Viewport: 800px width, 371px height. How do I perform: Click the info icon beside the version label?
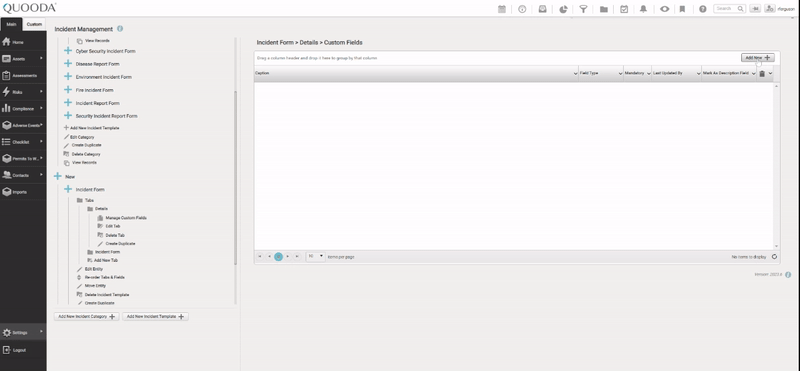788,275
